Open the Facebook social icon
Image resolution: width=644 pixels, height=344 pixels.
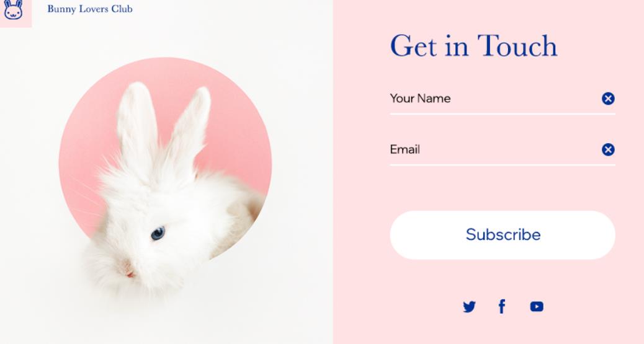coord(502,306)
